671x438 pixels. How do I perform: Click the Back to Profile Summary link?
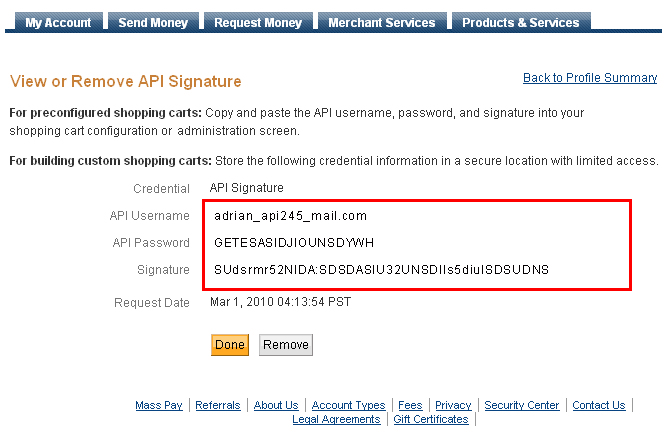coord(590,78)
